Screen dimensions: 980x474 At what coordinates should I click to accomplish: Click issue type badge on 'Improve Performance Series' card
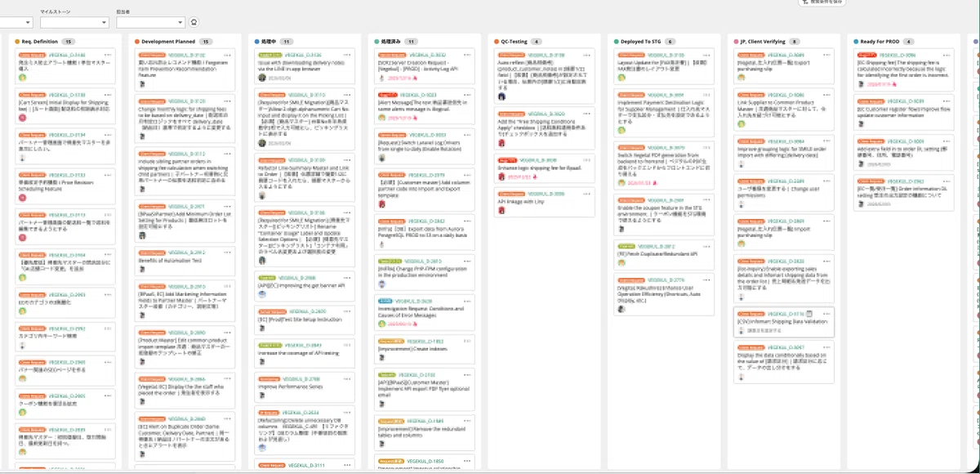pyautogui.click(x=269, y=379)
